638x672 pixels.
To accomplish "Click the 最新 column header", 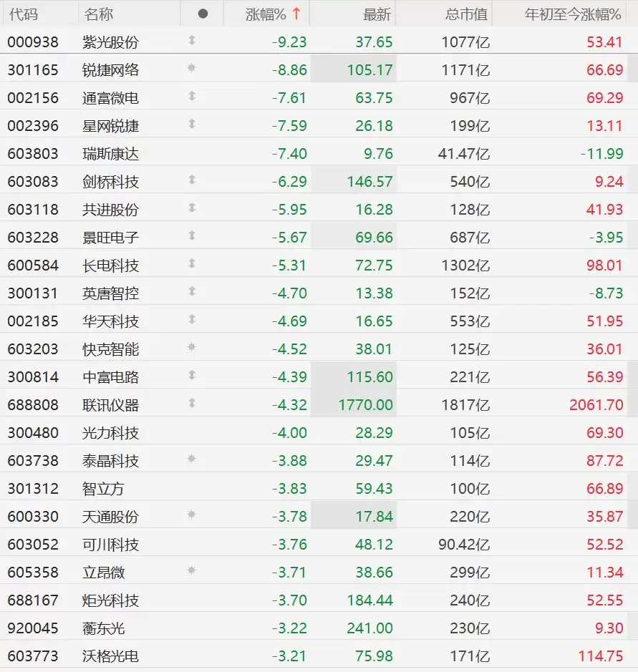I will coord(377,14).
